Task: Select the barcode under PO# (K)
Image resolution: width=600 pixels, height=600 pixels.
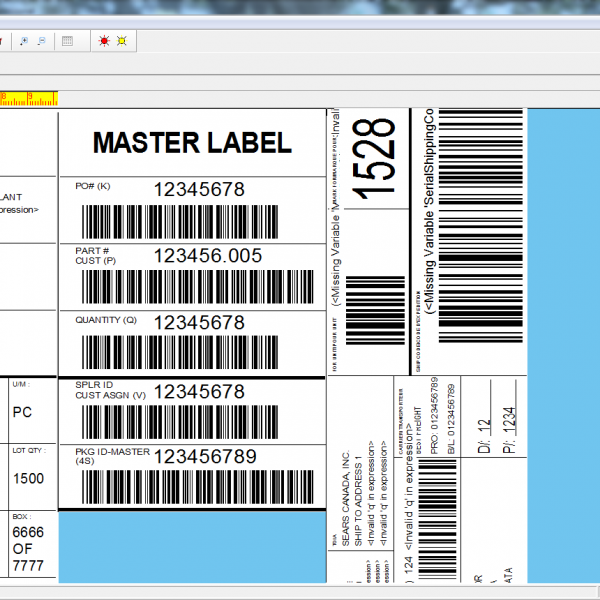Action: (180, 222)
